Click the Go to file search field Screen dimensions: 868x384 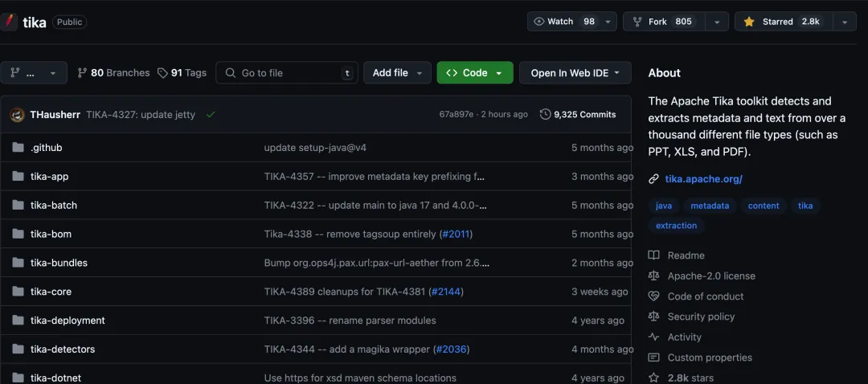click(x=287, y=72)
